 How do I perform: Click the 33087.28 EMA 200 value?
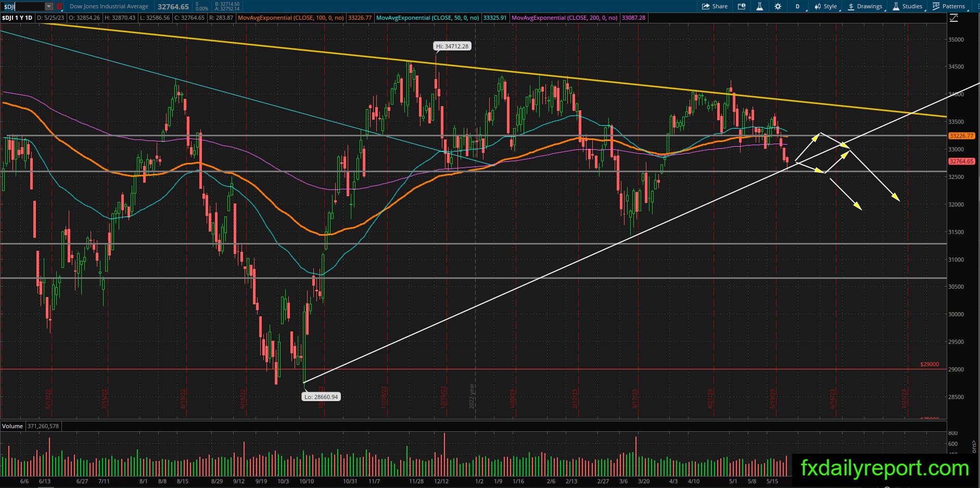634,18
